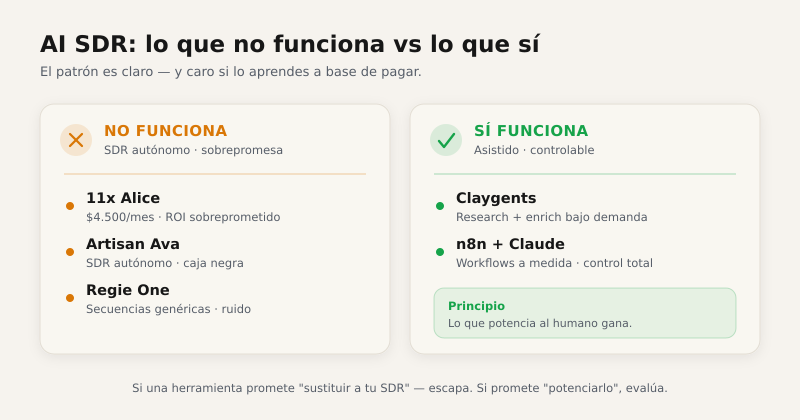Click the orange bullet next to Artisan Ava
This screenshot has width=800, height=420.
pos(70,252)
